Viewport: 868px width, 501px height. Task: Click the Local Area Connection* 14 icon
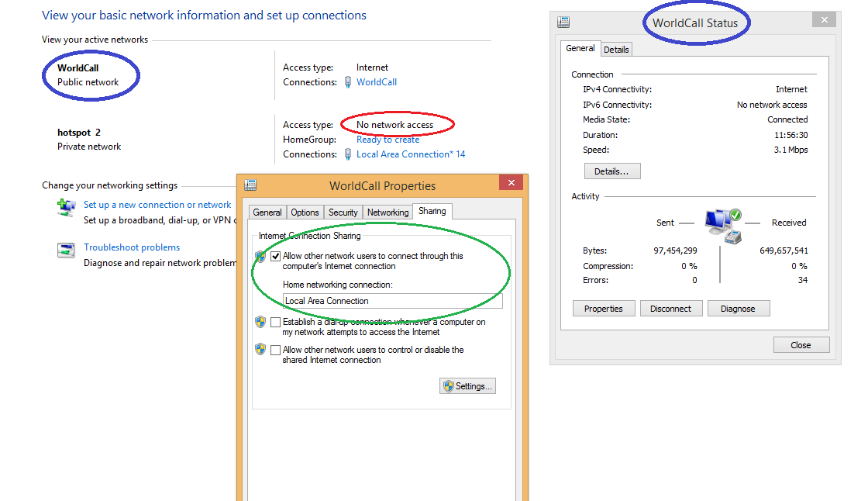[348, 154]
